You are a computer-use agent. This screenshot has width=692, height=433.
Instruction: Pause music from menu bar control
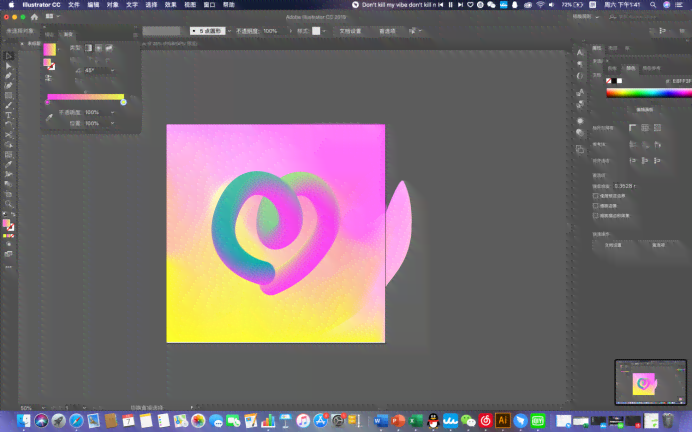click(451, 5)
